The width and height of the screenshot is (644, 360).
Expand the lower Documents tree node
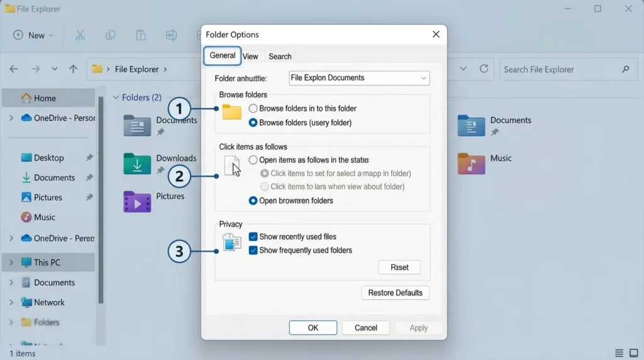11,283
